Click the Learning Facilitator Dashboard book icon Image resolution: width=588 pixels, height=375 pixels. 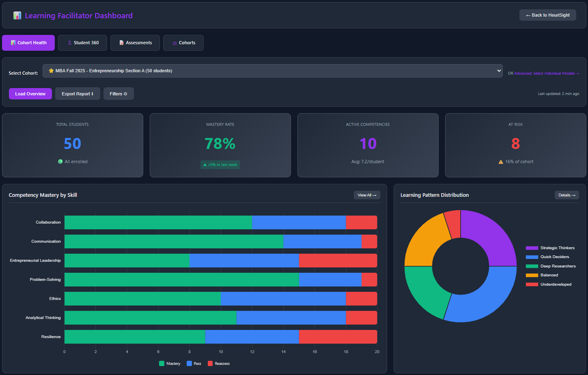pos(17,15)
